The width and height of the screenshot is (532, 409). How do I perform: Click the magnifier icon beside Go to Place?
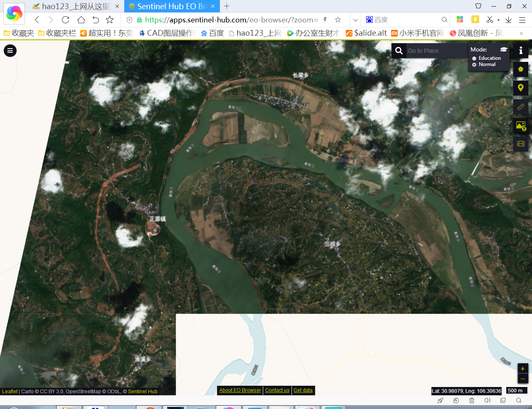[x=399, y=51]
